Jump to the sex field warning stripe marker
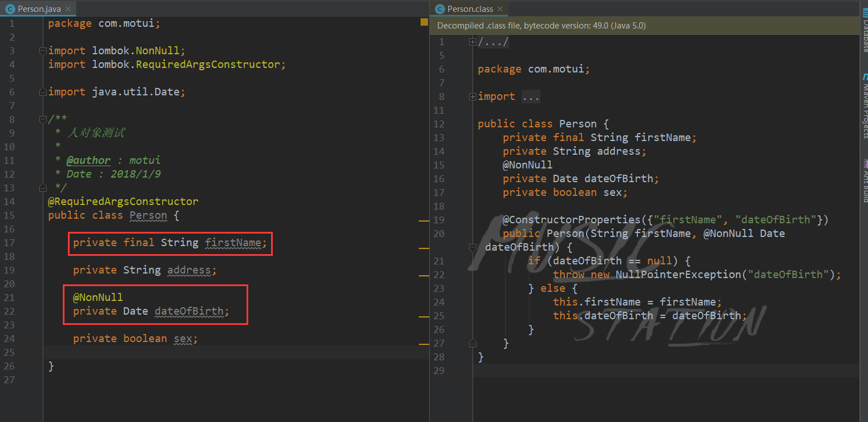Viewport: 868px width, 422px height. pos(423,344)
